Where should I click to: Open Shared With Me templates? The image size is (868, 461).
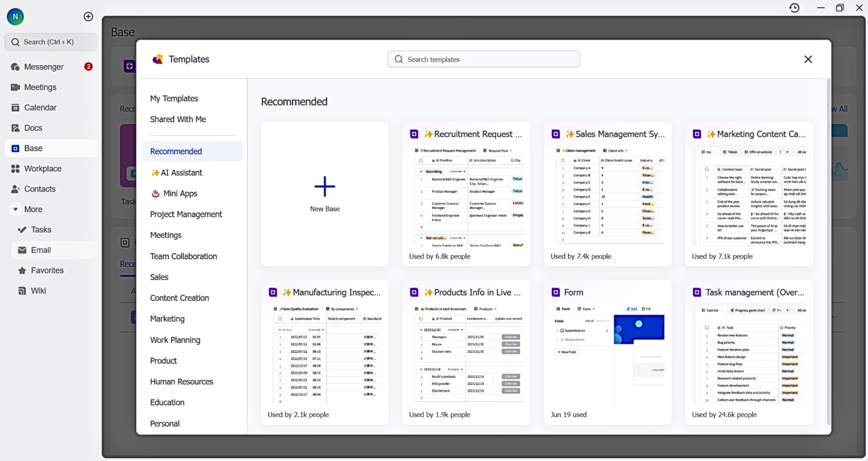pyautogui.click(x=178, y=119)
